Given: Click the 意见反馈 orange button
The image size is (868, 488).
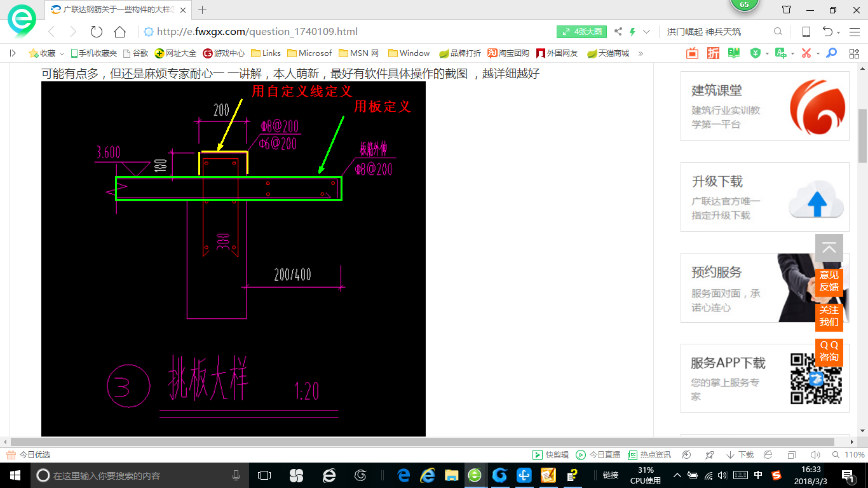Looking at the screenshot, I should click(829, 281).
